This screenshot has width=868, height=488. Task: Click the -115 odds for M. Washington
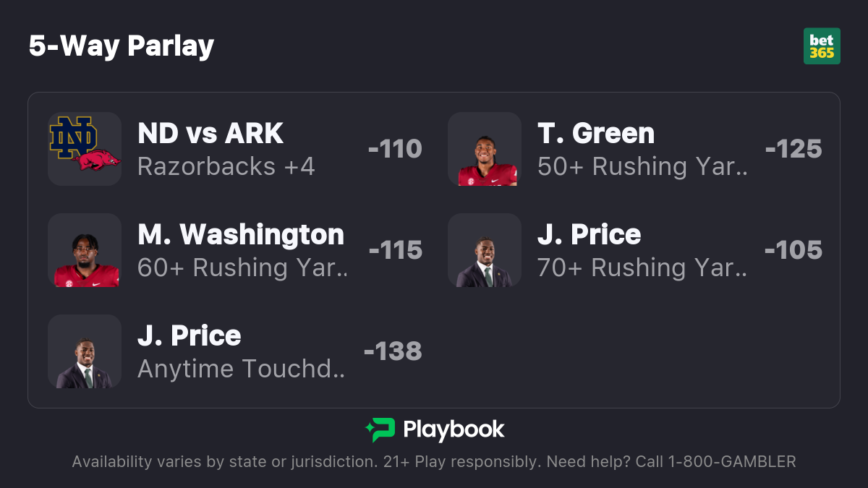tap(396, 250)
